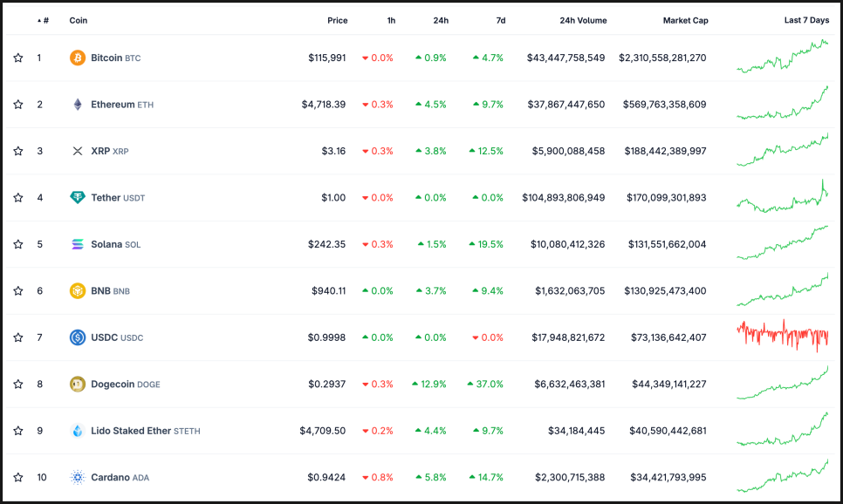Image resolution: width=843 pixels, height=504 pixels.
Task: Click the Solana logo icon
Action: click(x=78, y=244)
